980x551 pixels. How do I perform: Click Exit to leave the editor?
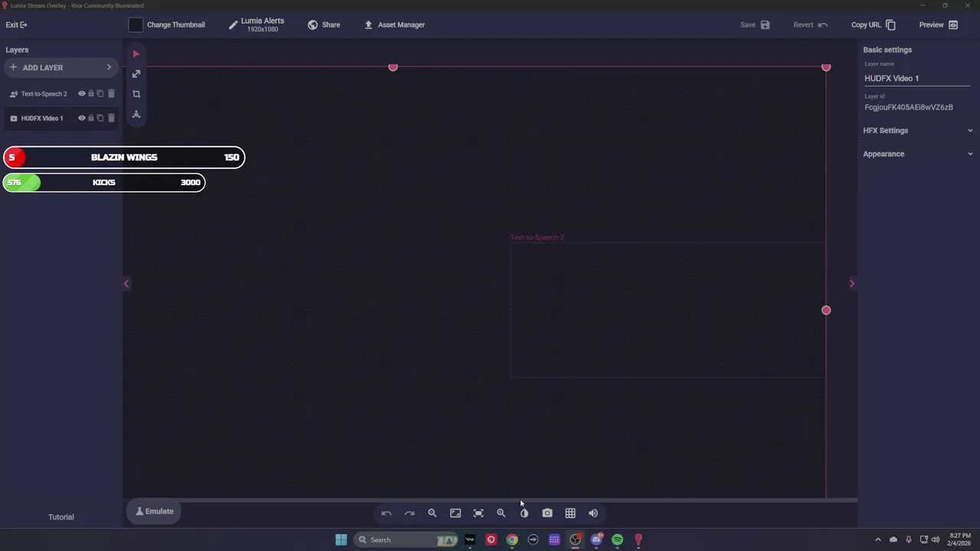pos(16,24)
